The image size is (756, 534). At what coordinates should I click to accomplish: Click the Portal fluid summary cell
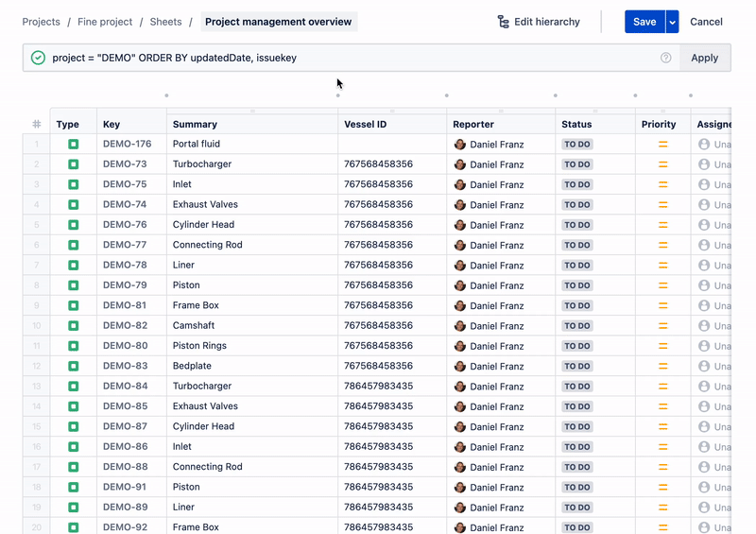[x=252, y=144]
